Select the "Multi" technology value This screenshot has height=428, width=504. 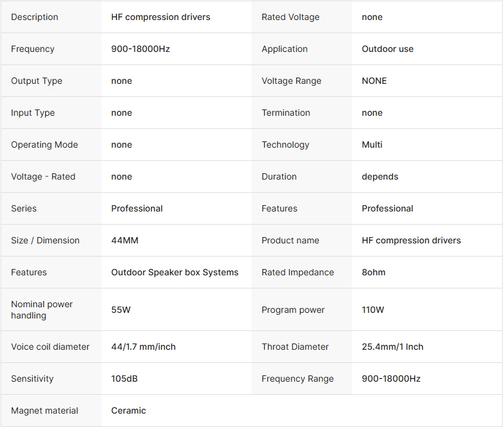(372, 145)
